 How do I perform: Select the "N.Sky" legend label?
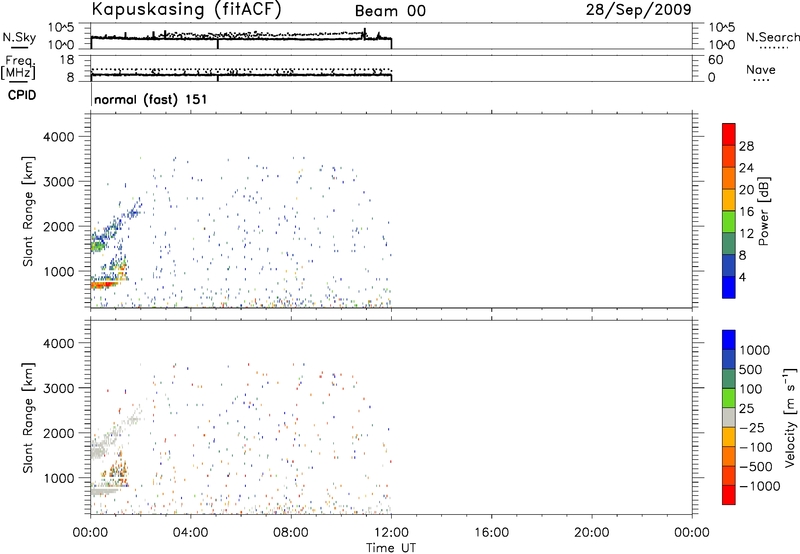pos(19,37)
